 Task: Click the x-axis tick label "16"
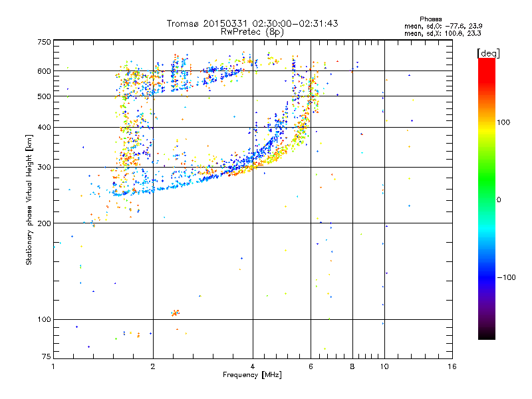452,366
